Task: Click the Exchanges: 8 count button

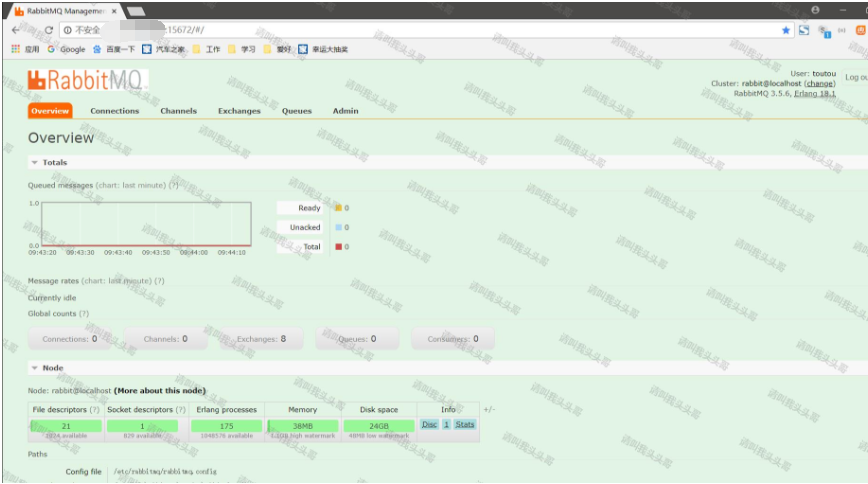Action: pyautogui.click(x=261, y=339)
